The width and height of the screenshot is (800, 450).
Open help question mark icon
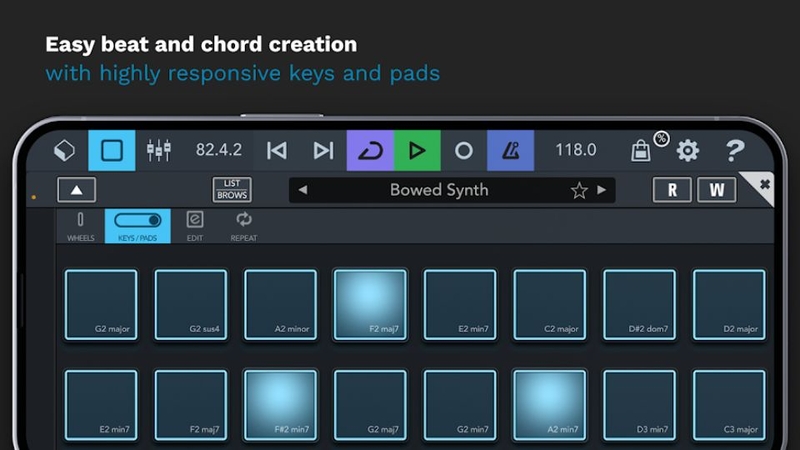click(x=735, y=151)
